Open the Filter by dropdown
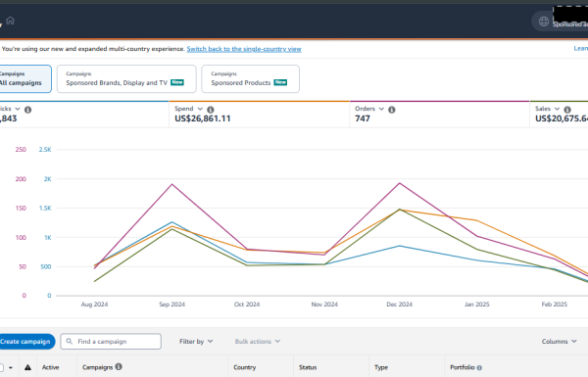 point(196,342)
